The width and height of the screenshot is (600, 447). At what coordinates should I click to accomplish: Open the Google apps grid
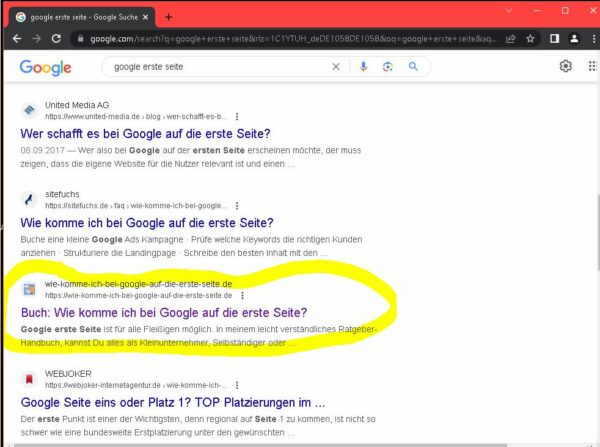tap(593, 66)
